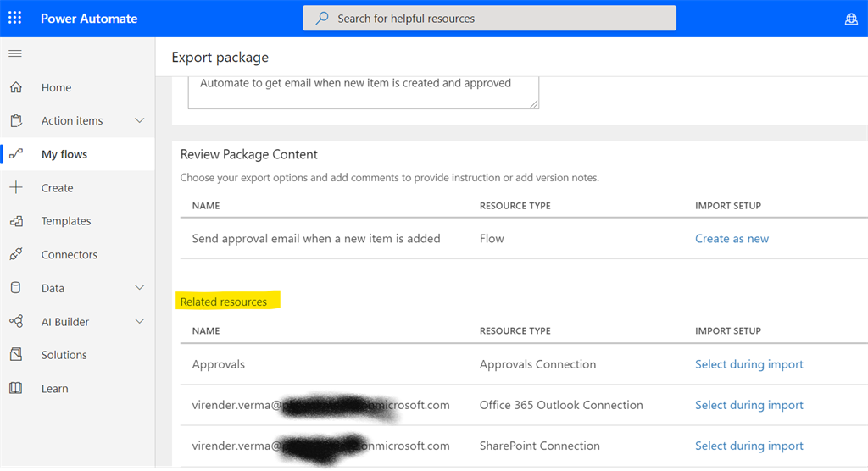Image resolution: width=868 pixels, height=471 pixels.
Task: Click the SharePoint row virender.verma email
Action: 321,446
